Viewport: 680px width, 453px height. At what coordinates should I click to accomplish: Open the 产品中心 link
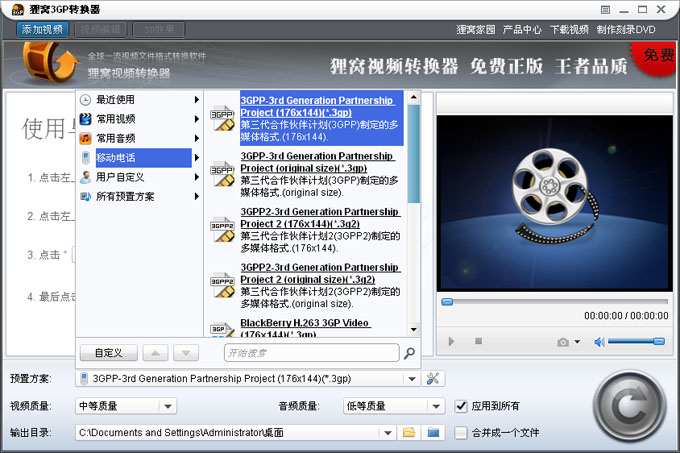coord(522,29)
